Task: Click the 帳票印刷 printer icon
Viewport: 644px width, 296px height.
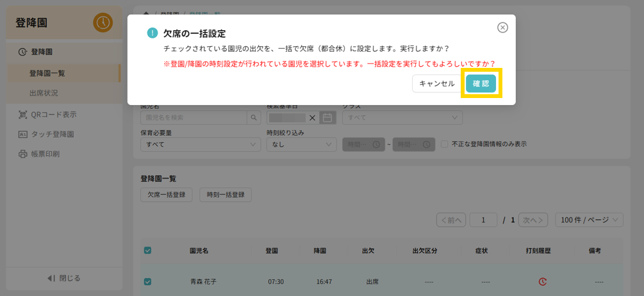Action: pyautogui.click(x=23, y=154)
